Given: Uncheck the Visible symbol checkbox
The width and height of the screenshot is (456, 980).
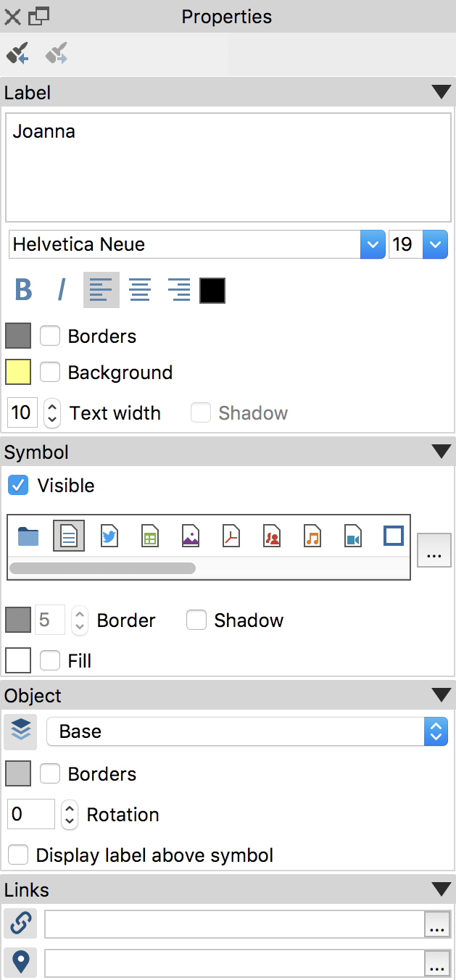Looking at the screenshot, I should (x=17, y=485).
